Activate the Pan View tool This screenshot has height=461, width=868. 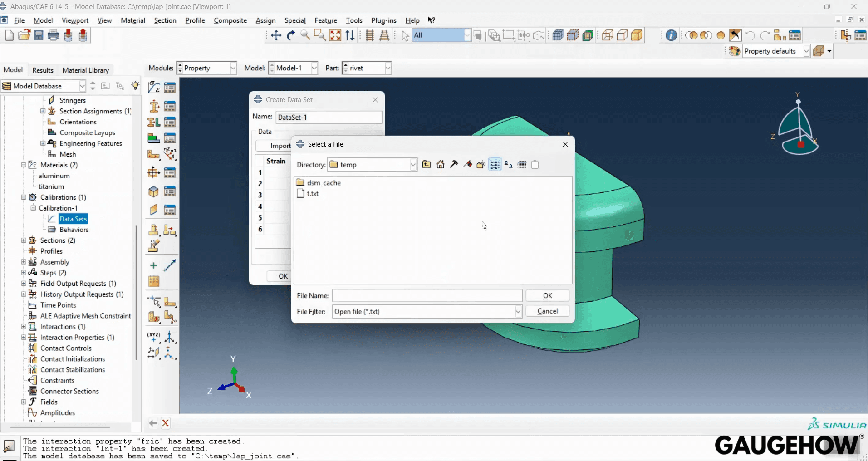point(276,35)
